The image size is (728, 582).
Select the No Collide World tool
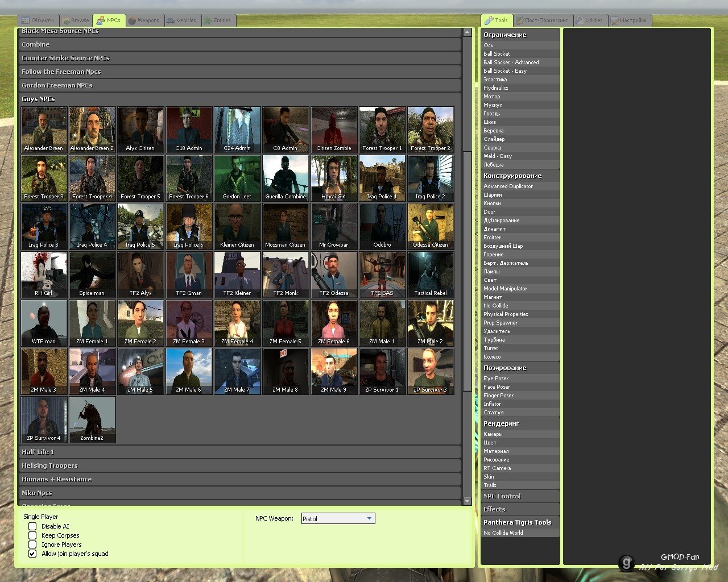[520, 533]
